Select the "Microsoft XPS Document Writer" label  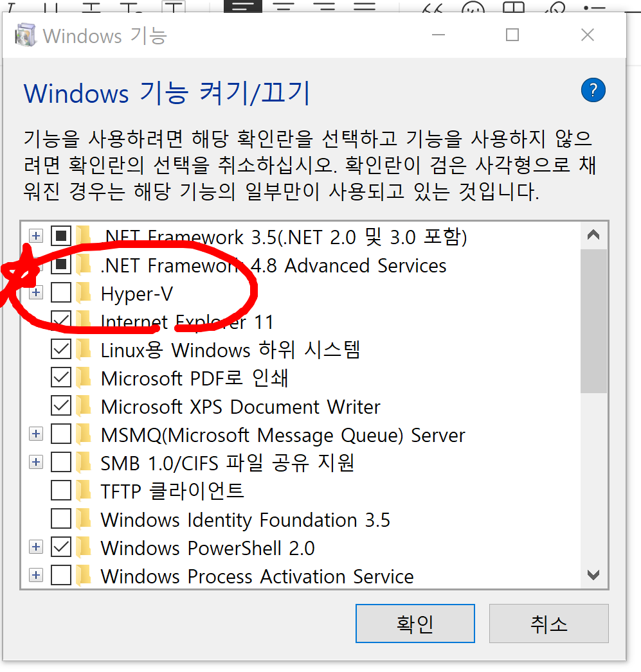pyautogui.click(x=240, y=407)
